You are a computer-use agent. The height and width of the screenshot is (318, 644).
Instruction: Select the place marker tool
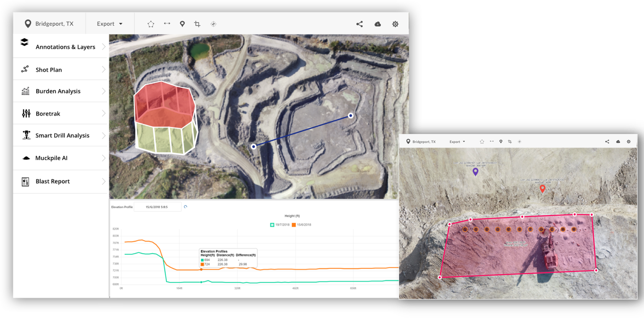pos(182,24)
